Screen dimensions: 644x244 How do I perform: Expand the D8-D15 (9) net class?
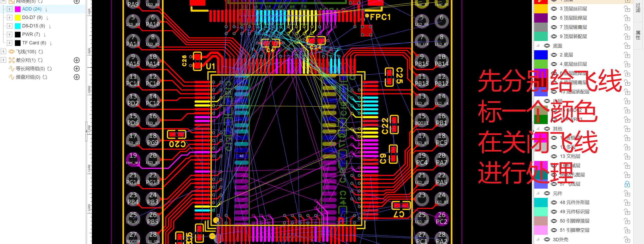click(9, 26)
